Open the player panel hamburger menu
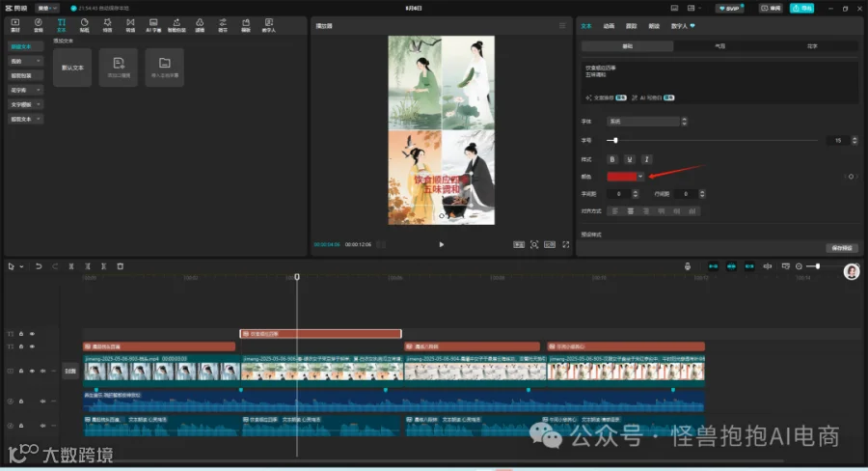This screenshot has width=868, height=471. click(562, 25)
